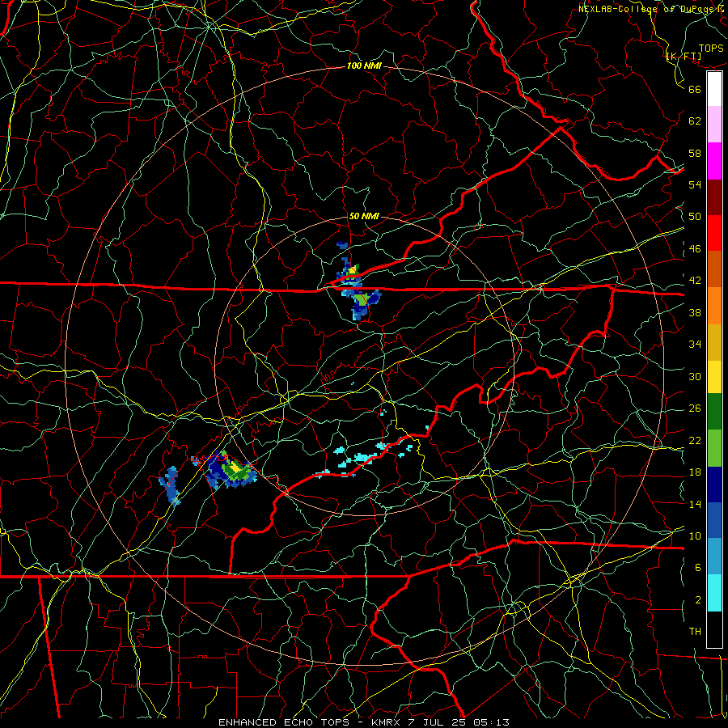Click the bright orange legend band beside 38
The image size is (728, 728).
[714, 306]
